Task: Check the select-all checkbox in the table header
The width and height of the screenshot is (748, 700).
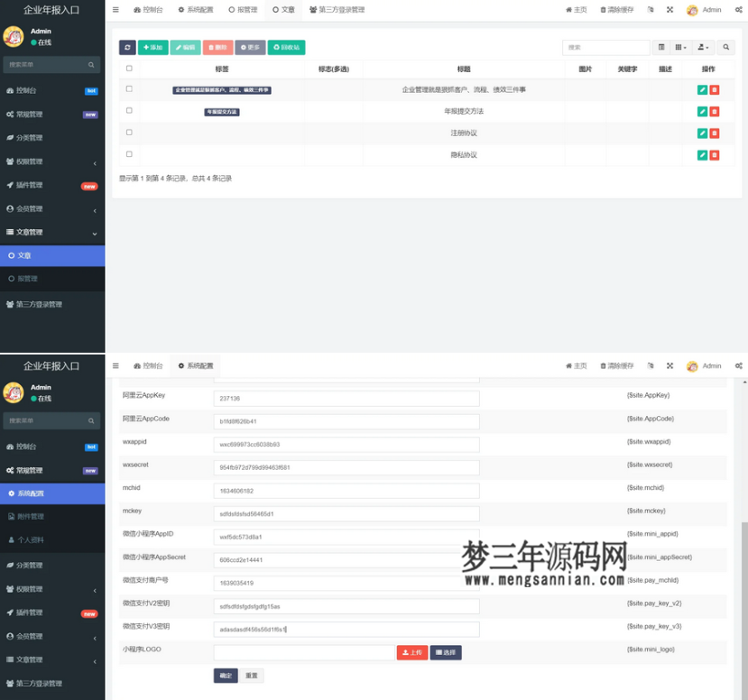Action: [127, 68]
